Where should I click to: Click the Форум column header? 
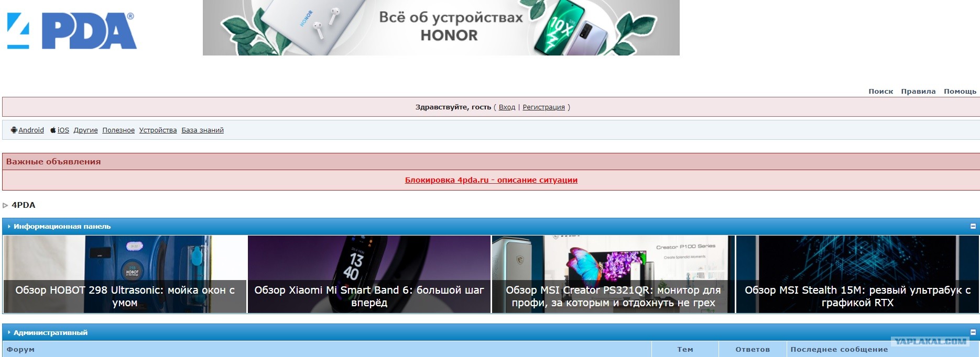click(20, 350)
